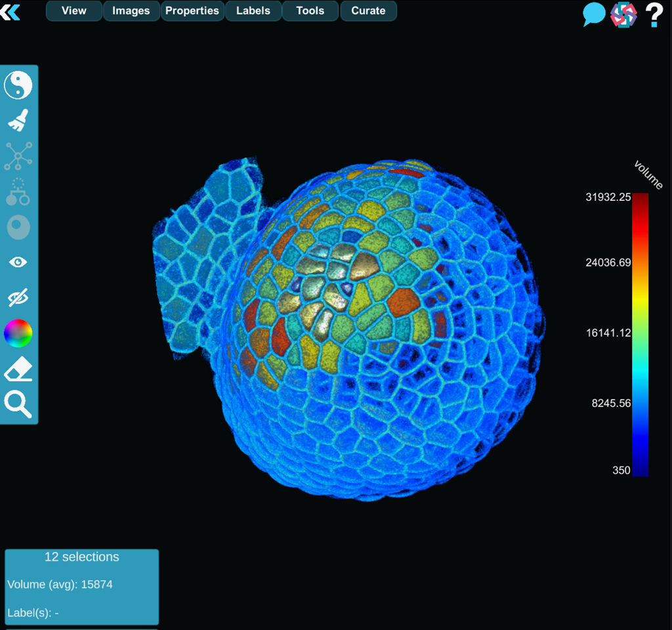The height and width of the screenshot is (630, 672).
Task: Open the Labels menu
Action: [x=253, y=10]
